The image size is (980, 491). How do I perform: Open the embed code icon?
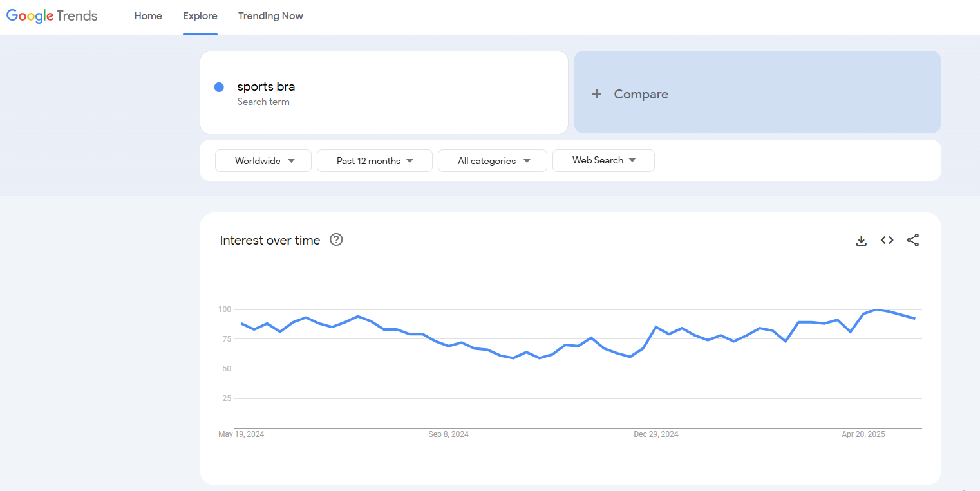pyautogui.click(x=887, y=240)
